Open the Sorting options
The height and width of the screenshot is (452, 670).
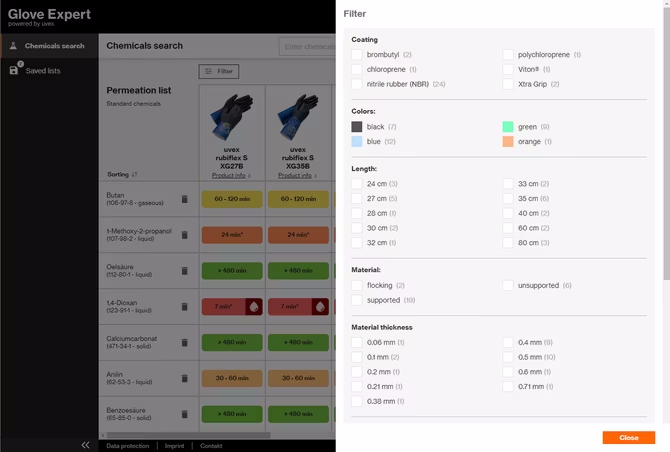(123, 174)
